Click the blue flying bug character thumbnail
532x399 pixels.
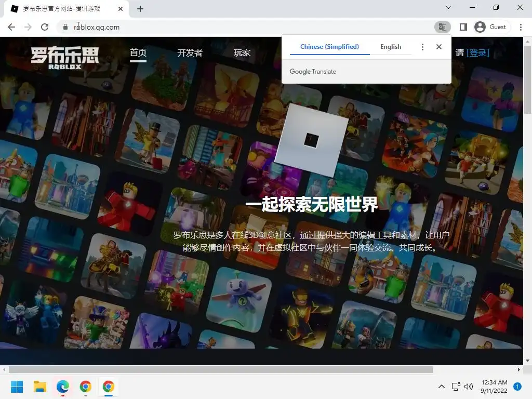pos(239,299)
